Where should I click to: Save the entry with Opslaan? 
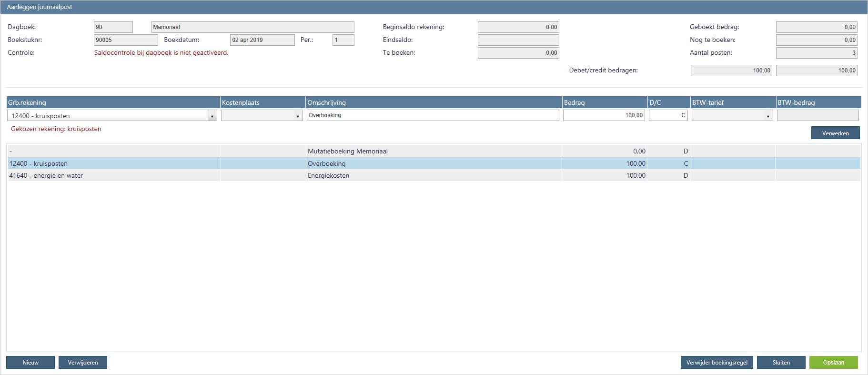(x=834, y=363)
